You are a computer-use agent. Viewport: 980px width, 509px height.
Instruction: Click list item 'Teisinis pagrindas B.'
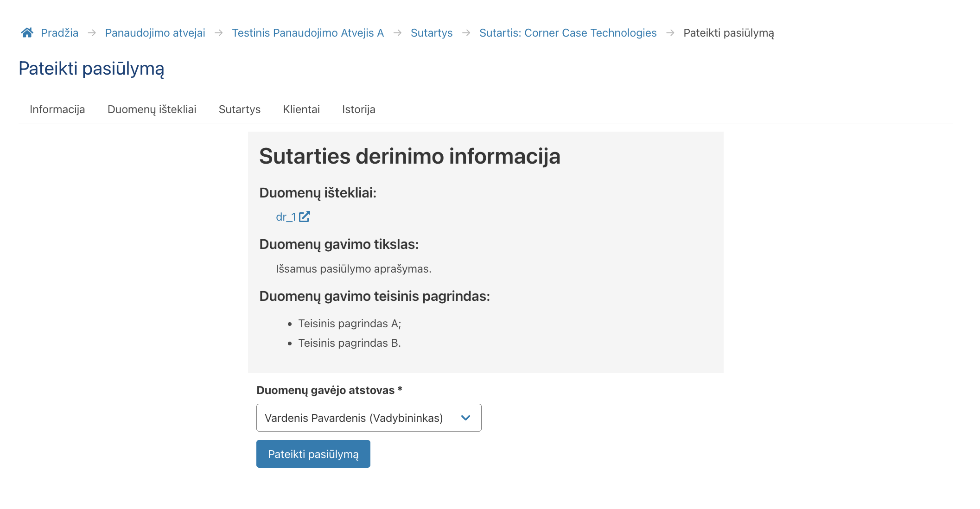coord(350,343)
